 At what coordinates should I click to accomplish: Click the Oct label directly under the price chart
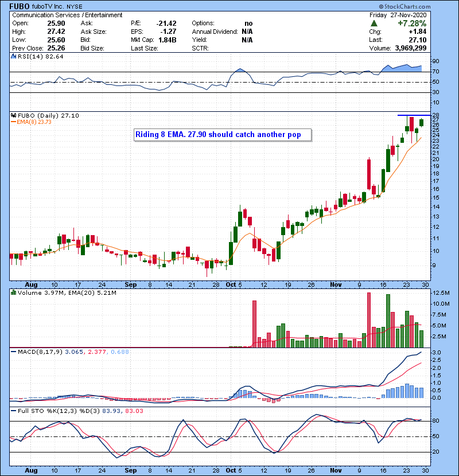click(x=231, y=285)
